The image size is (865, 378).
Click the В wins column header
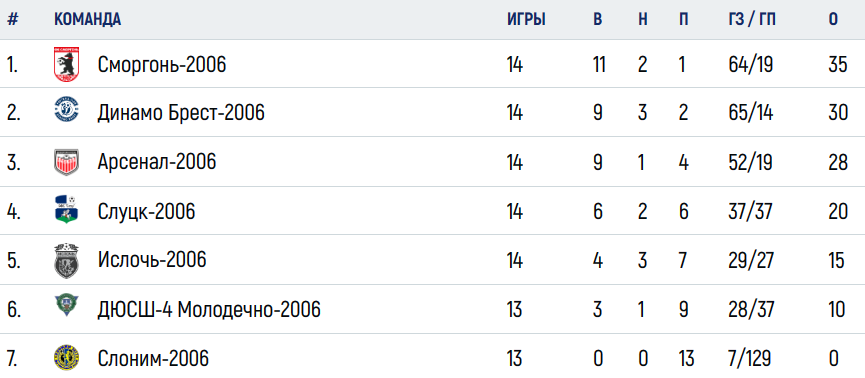coord(597,19)
